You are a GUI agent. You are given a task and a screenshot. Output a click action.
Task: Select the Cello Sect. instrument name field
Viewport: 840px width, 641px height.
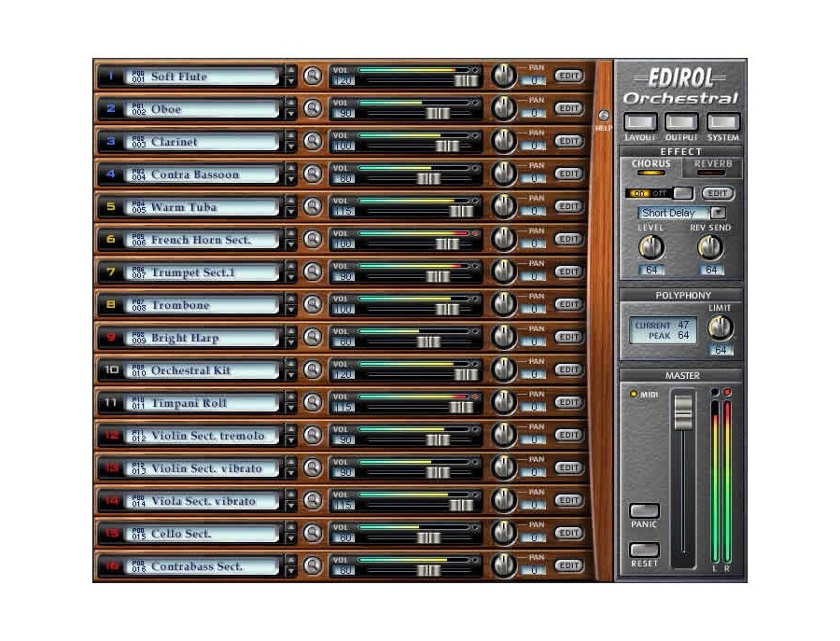203,534
